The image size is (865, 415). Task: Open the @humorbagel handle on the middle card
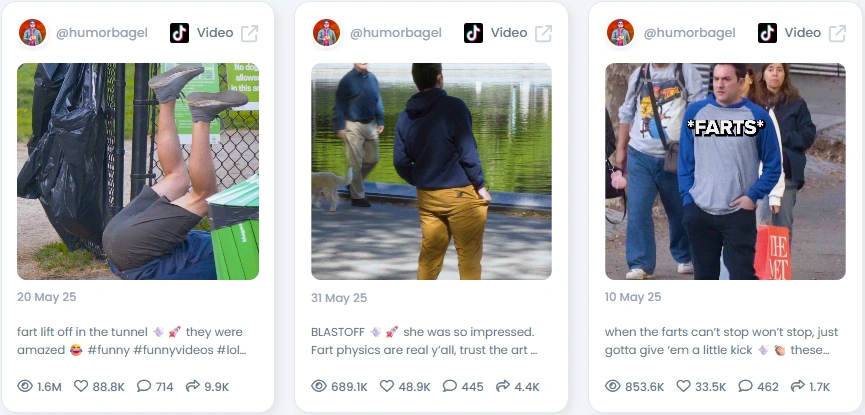396,33
